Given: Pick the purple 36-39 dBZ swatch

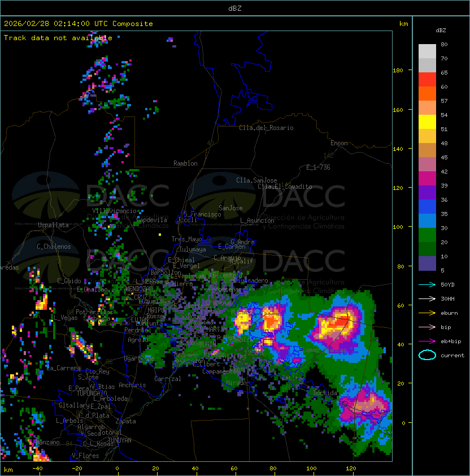Looking at the screenshot, I should [427, 192].
